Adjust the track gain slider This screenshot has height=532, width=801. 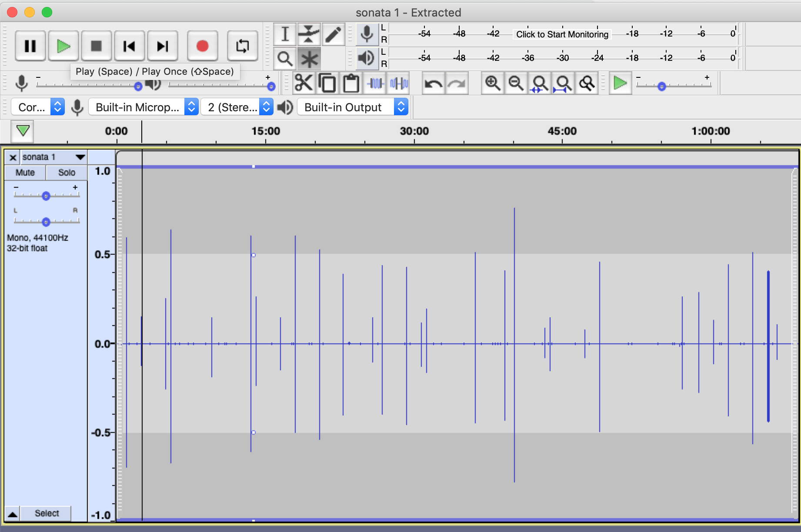tap(46, 196)
